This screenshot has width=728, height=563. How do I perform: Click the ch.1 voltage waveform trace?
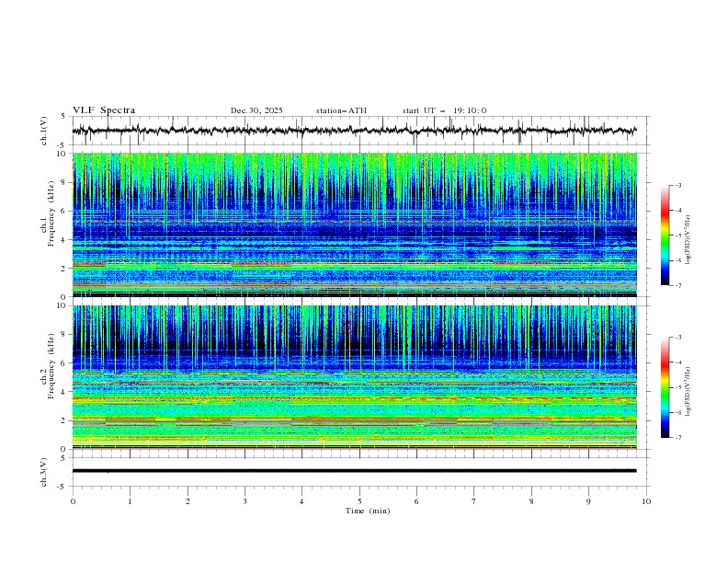(354, 131)
